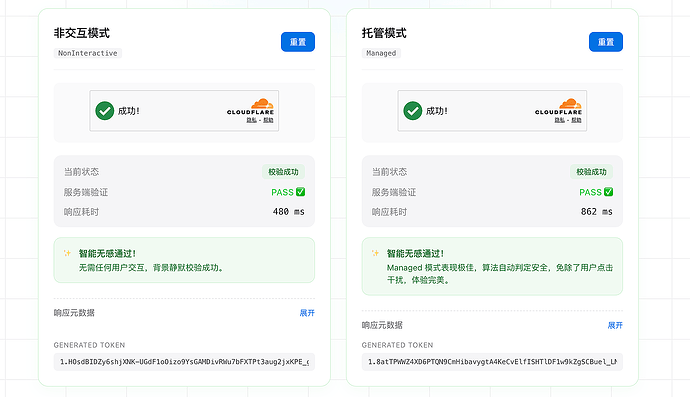This screenshot has width=690, height=397.
Task: Click the 862 ms response time value
Action: pos(596,212)
